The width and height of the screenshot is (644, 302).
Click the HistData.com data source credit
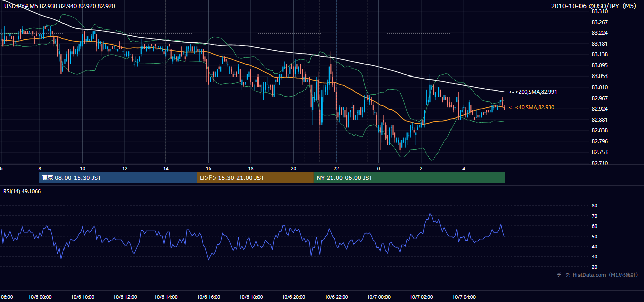[598, 275]
